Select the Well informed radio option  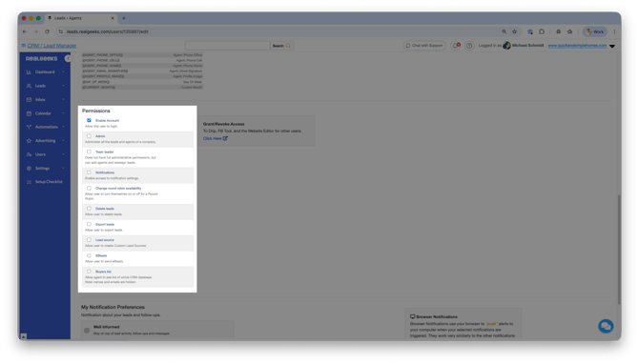coord(87,331)
